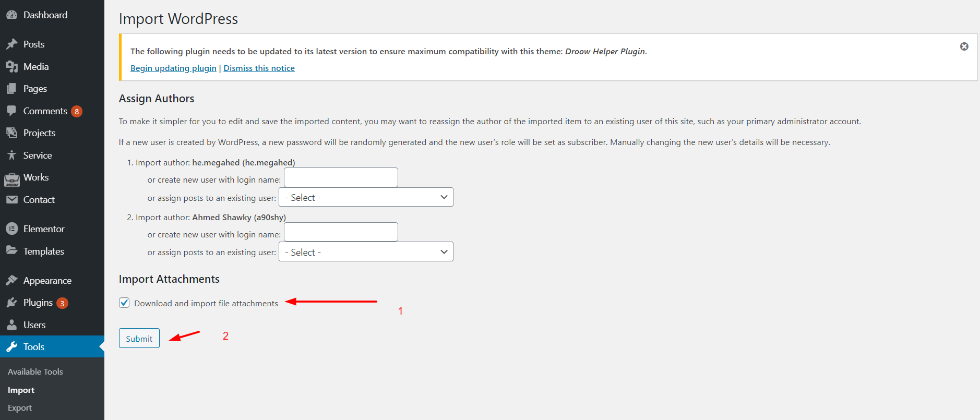This screenshot has width=980, height=420.
Task: Click the Begin updating plugin link
Action: pos(173,68)
